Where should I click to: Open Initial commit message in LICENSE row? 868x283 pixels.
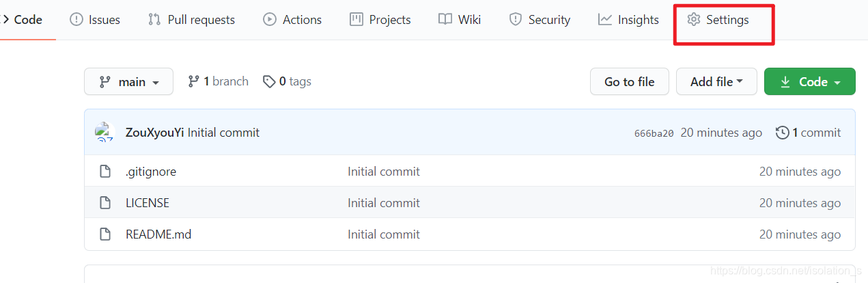[x=384, y=203]
